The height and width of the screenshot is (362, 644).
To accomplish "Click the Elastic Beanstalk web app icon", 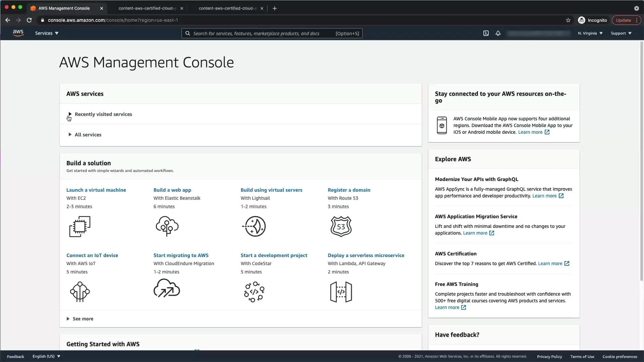I will [x=167, y=226].
